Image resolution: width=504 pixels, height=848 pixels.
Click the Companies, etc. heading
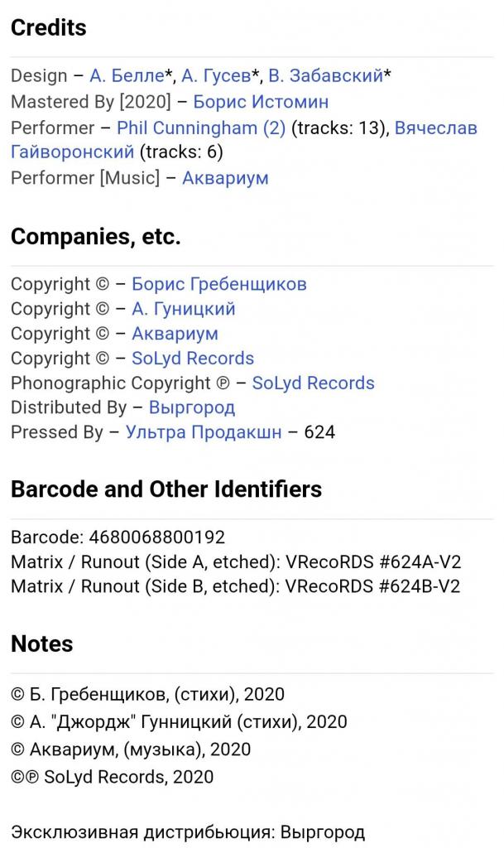[x=96, y=237]
